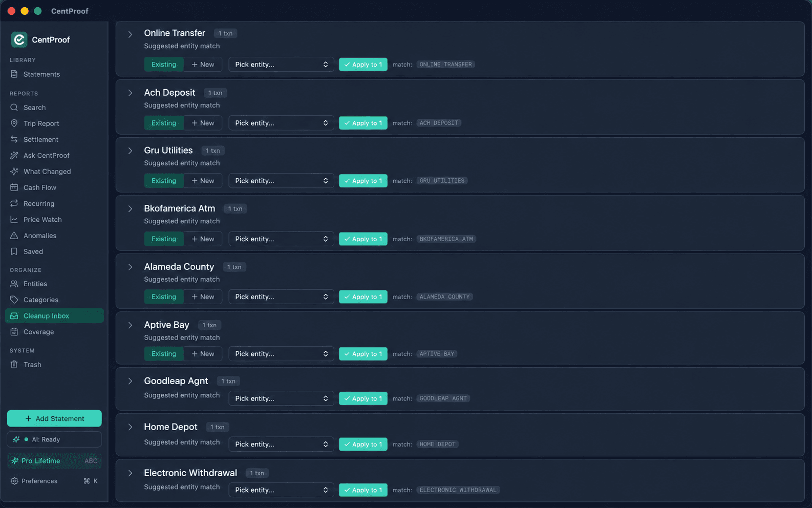Click the What Changed sparkle icon
This screenshot has width=812, height=508.
tap(14, 172)
